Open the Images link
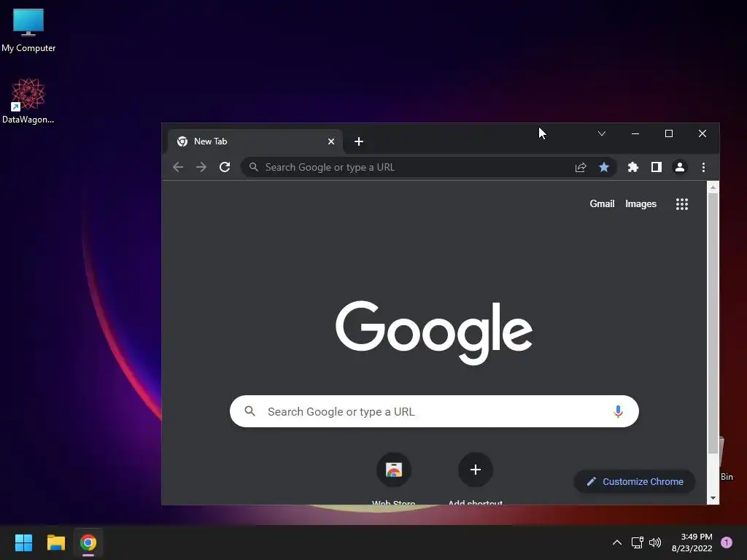This screenshot has width=747, height=560. click(640, 204)
